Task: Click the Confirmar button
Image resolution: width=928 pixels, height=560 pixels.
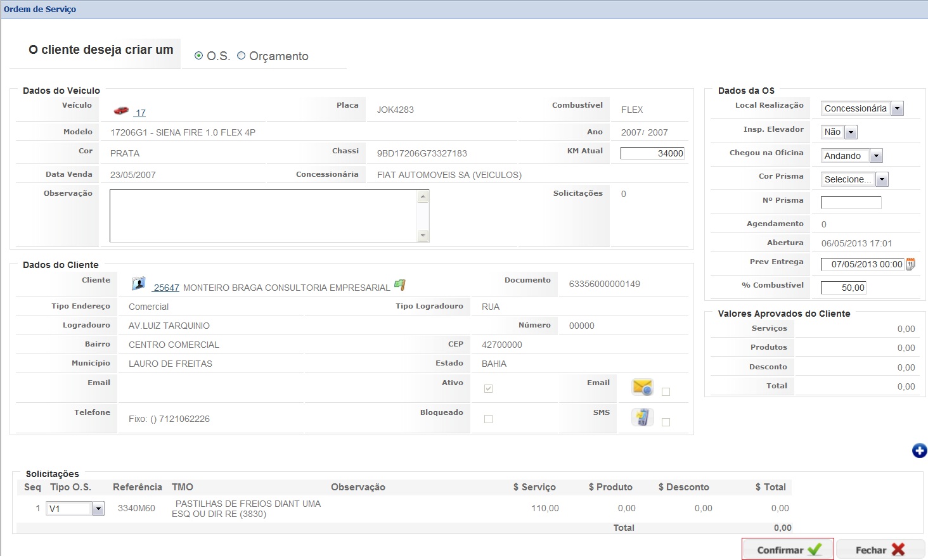Action: 788,549
